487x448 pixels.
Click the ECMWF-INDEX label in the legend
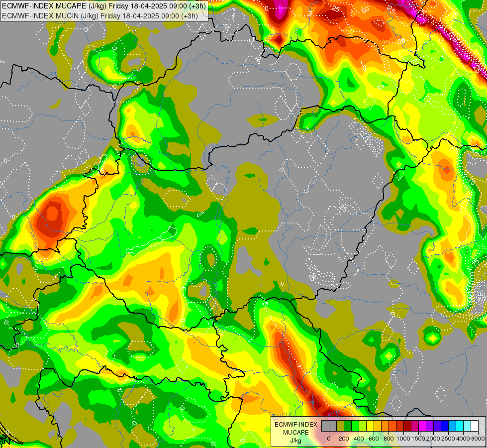click(296, 425)
